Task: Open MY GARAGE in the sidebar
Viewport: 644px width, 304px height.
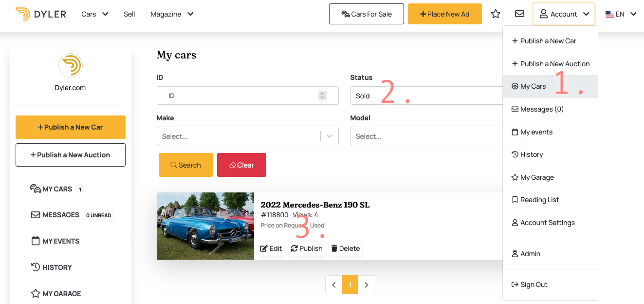Action: 55,294
